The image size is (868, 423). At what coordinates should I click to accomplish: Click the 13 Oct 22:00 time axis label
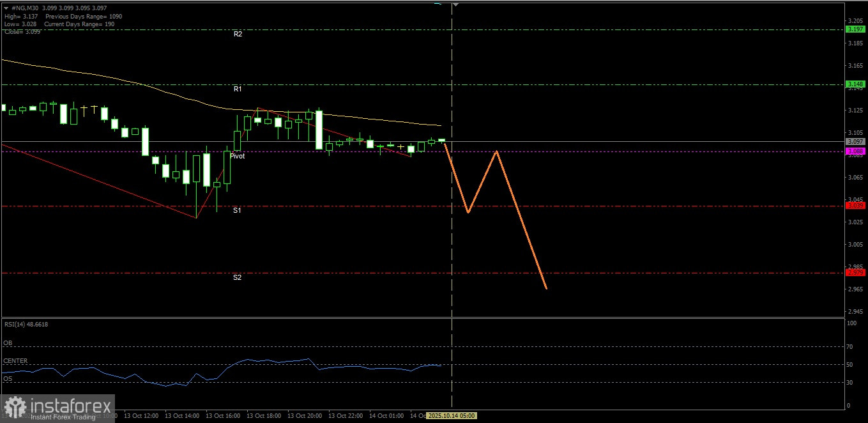[345, 416]
